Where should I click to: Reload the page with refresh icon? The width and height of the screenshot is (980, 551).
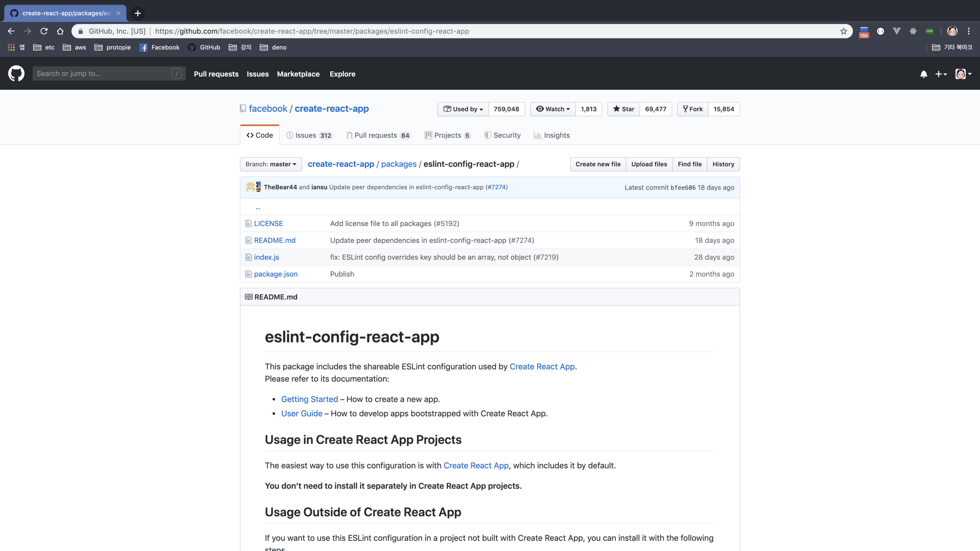[44, 31]
